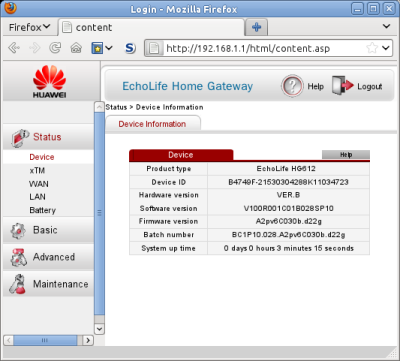The height and width of the screenshot is (361, 400).
Task: Open xTM status page
Action: click(x=37, y=170)
